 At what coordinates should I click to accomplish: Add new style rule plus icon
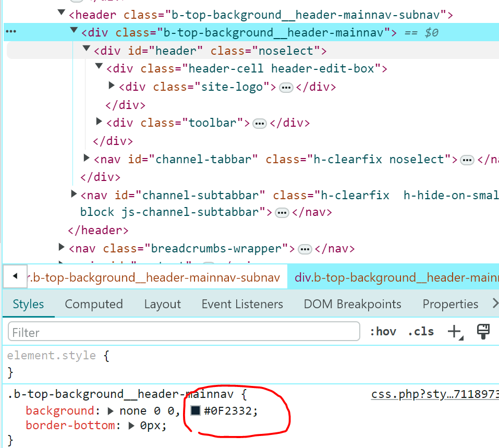[x=455, y=332]
